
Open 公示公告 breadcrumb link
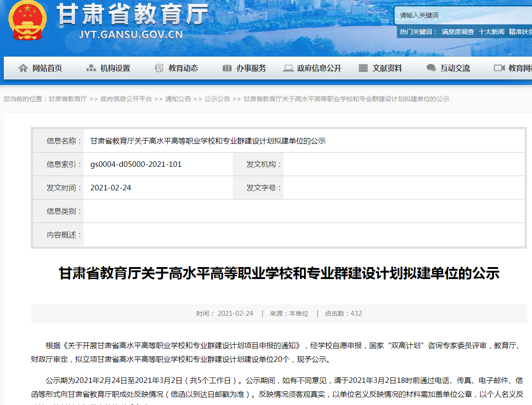pos(217,99)
